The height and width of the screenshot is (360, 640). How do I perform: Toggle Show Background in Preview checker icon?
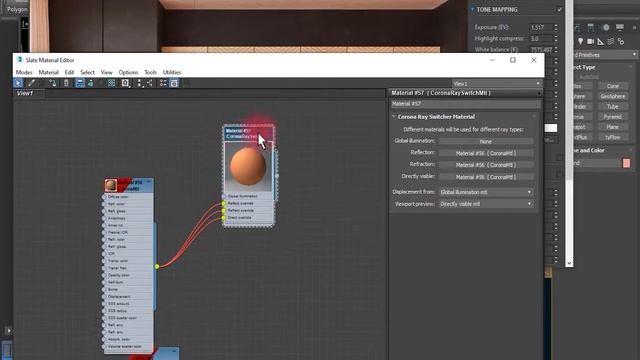coord(111,83)
